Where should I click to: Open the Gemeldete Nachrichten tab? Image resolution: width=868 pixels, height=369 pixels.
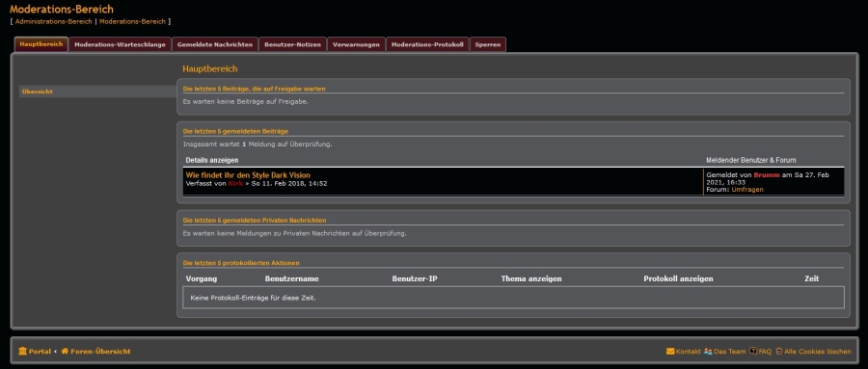[x=215, y=45]
